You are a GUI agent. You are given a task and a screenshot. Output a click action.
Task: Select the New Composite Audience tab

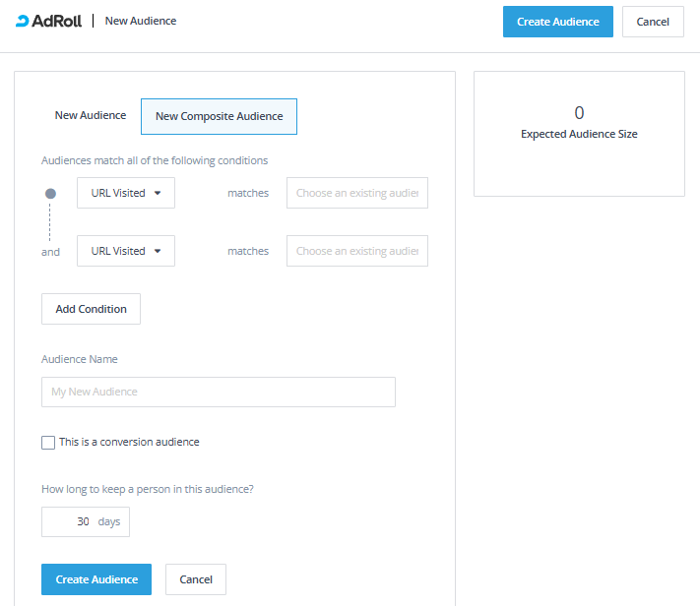pos(219,116)
